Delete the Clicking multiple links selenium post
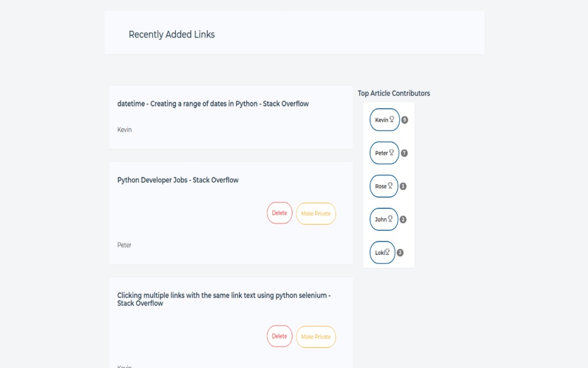The width and height of the screenshot is (588, 368). point(279,336)
